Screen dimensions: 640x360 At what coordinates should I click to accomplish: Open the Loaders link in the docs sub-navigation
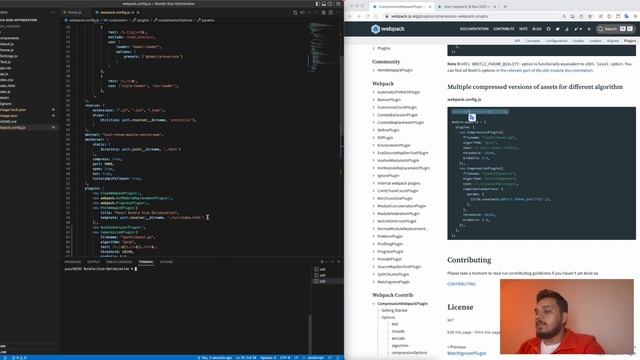coord(595,41)
